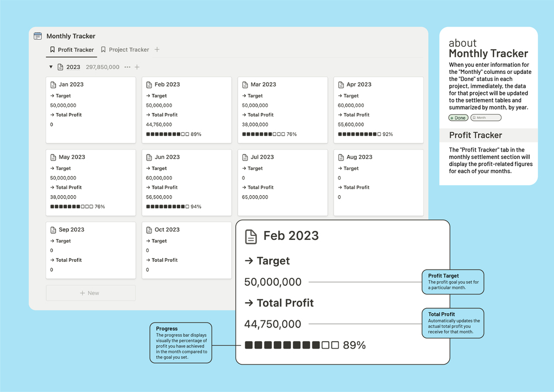This screenshot has width=554, height=392.
Task: Click the Month property tag
Action: (x=486, y=117)
